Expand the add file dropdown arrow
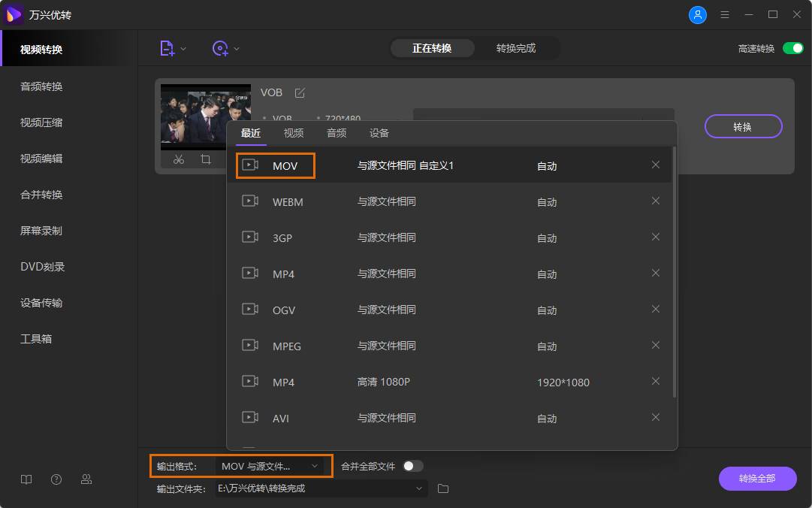812x508 pixels. click(x=183, y=49)
